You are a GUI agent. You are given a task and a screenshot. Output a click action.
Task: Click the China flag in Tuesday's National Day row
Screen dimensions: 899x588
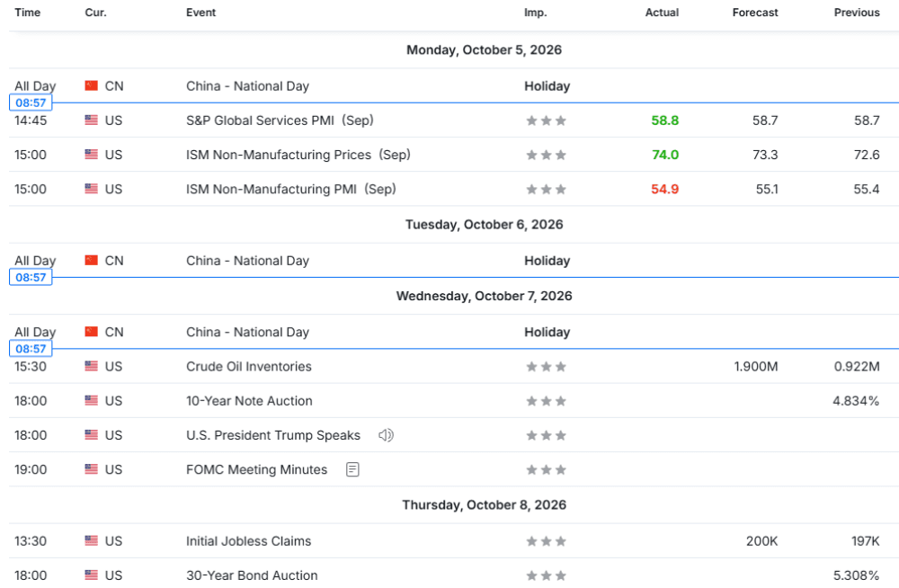(x=91, y=261)
